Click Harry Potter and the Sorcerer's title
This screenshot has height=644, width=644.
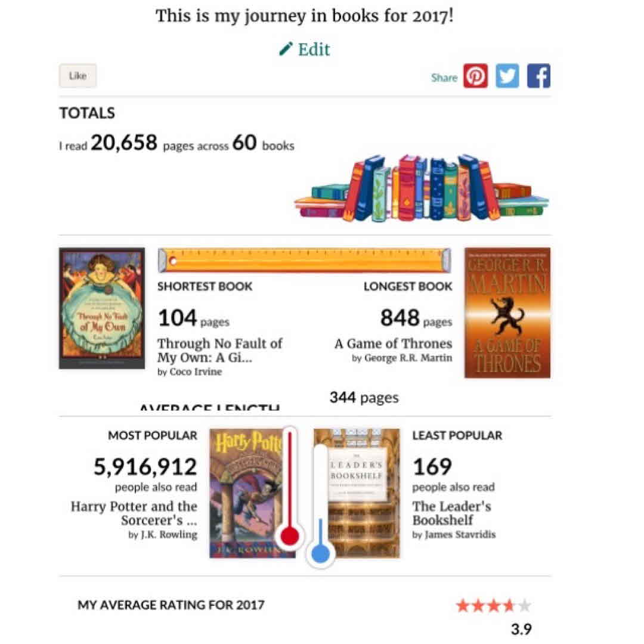point(134,513)
